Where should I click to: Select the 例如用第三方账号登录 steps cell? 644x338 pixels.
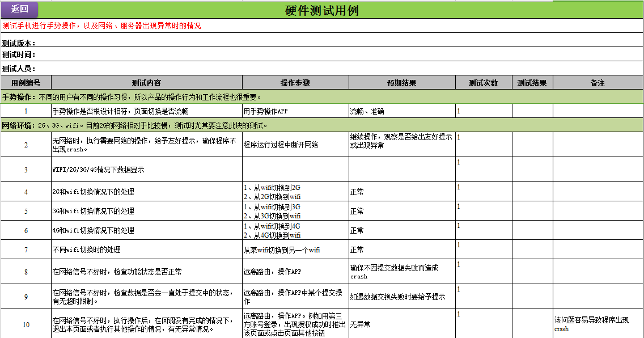pyautogui.click(x=295, y=324)
